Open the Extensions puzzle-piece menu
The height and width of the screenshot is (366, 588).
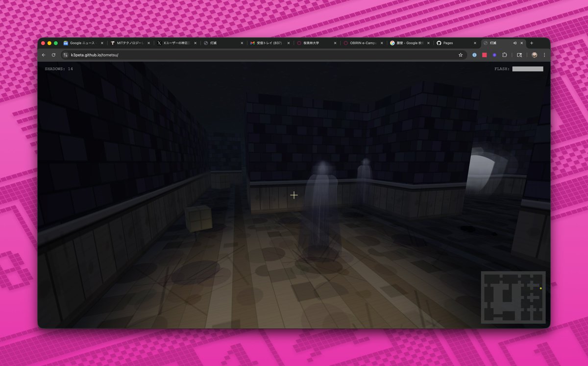click(505, 55)
